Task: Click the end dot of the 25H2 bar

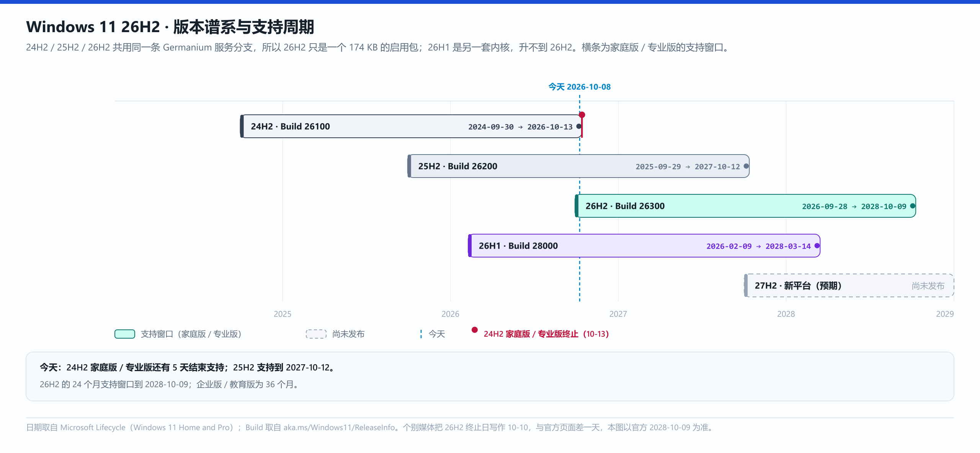Action: pos(746,166)
